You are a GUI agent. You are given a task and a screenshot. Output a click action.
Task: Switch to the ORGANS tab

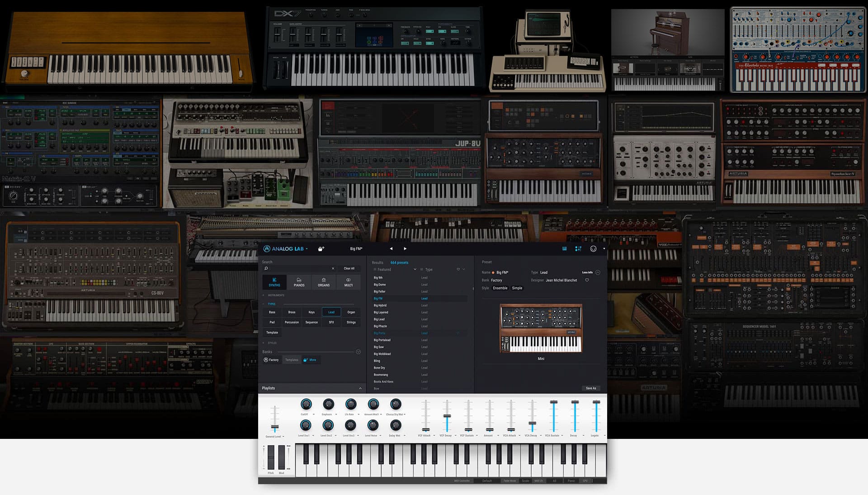click(324, 282)
